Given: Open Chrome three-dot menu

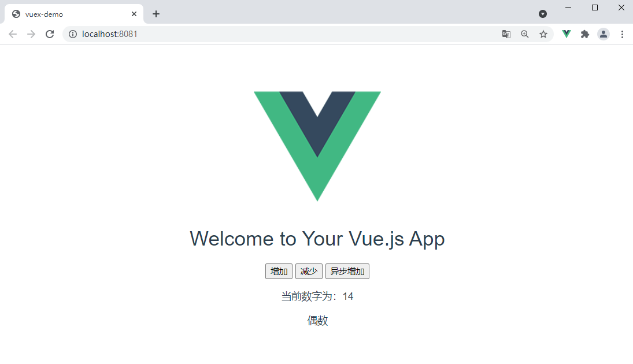Looking at the screenshot, I should (622, 34).
